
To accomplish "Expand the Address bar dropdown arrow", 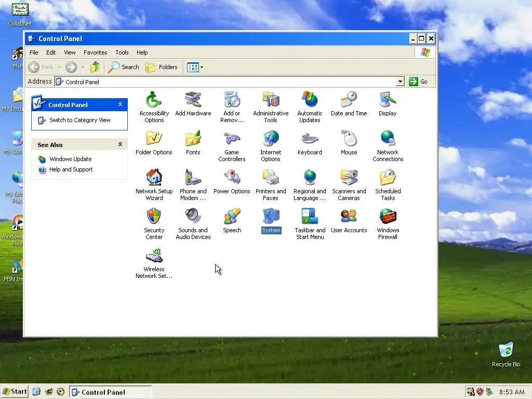I will pyautogui.click(x=401, y=82).
